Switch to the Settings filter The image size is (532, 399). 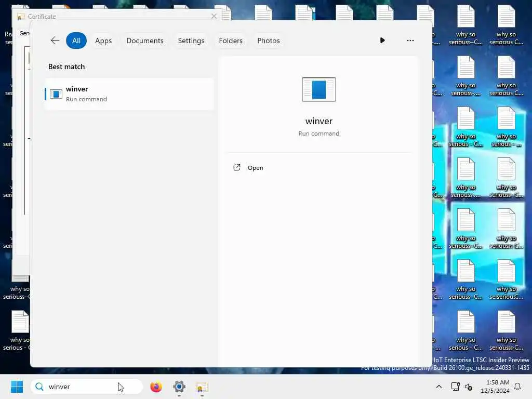click(x=191, y=41)
